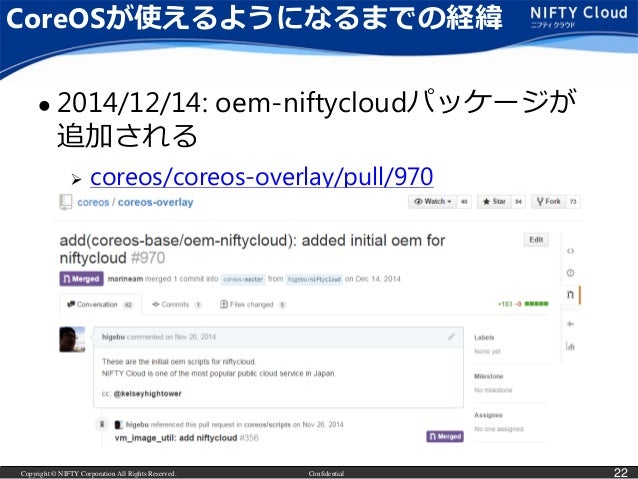
Task: Click the NIFTY Corporation copyright footer text
Action: 98,473
